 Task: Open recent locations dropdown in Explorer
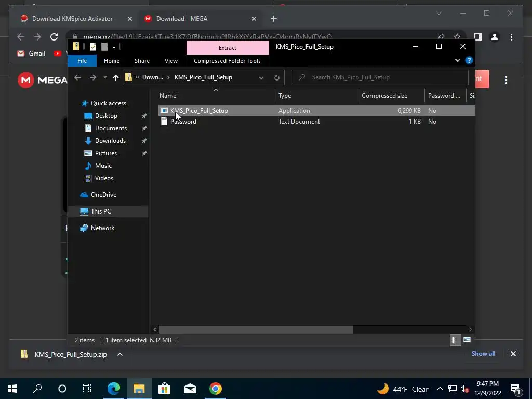click(105, 77)
